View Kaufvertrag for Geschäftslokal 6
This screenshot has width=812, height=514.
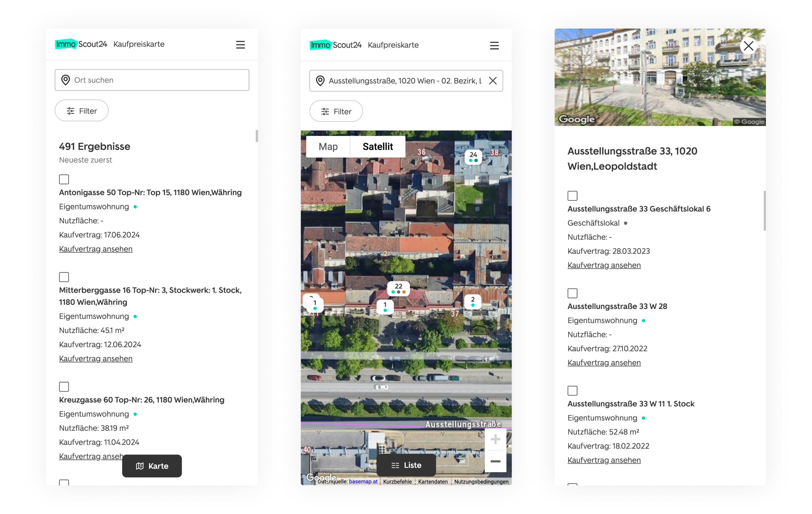(604, 265)
